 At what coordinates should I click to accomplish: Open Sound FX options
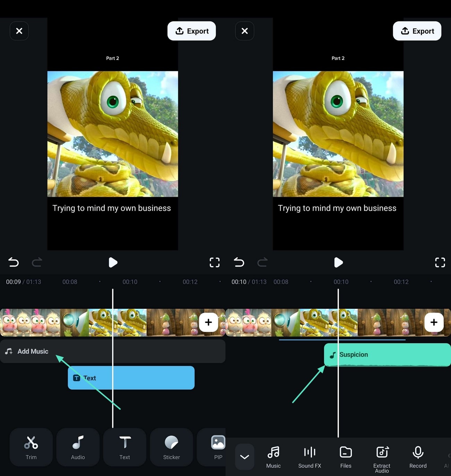[309, 457]
